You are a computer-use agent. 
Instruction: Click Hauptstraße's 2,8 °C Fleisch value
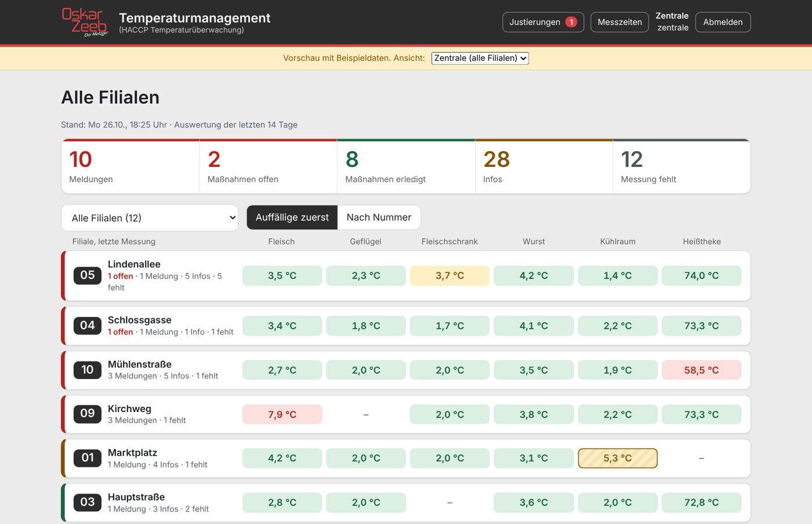[282, 503]
